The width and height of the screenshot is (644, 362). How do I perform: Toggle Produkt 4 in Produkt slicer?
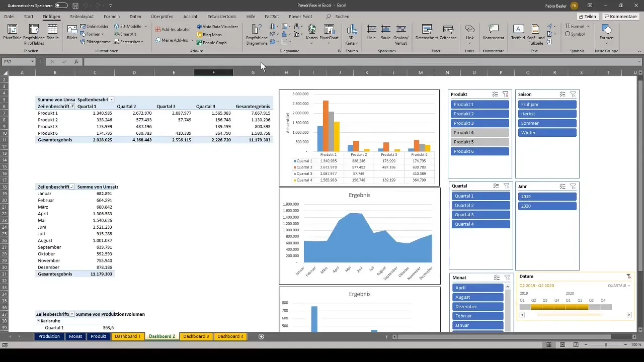point(480,133)
